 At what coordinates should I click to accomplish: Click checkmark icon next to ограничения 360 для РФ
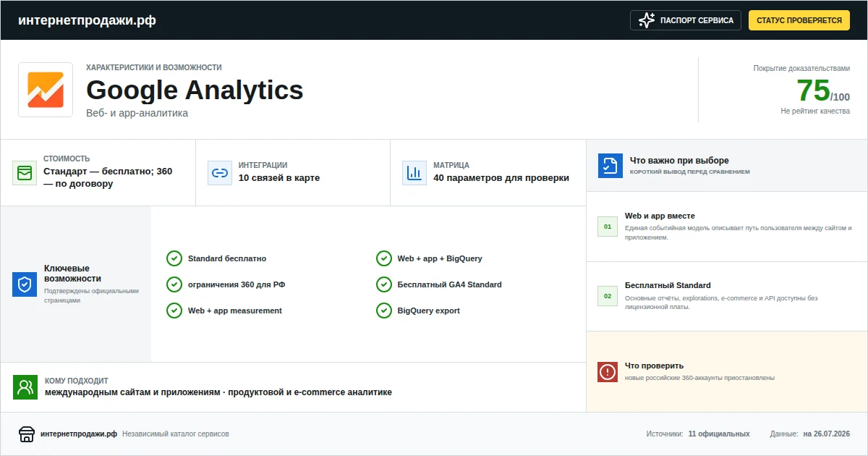tap(174, 284)
